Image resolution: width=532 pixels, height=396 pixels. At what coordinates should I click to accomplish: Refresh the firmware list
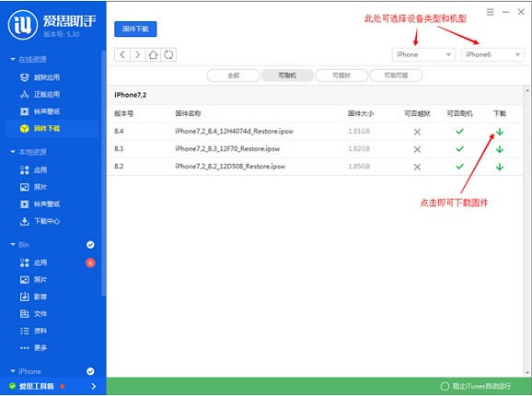[168, 54]
